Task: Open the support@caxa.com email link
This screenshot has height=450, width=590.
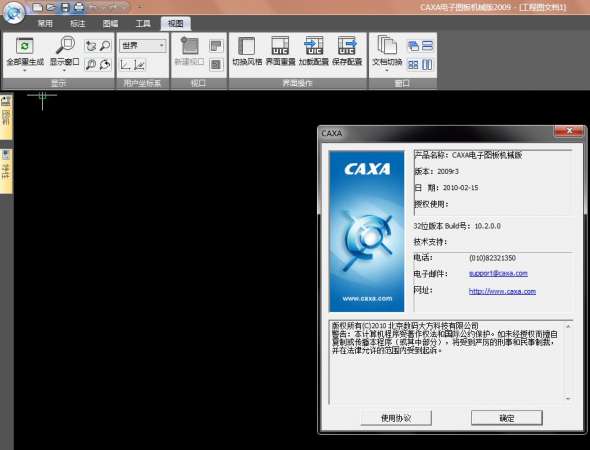Action: pos(498,274)
